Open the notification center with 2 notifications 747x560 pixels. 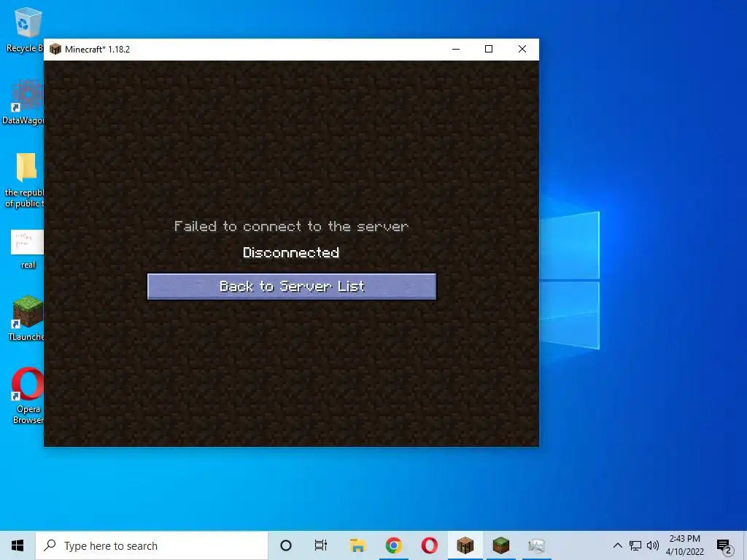pos(724,547)
